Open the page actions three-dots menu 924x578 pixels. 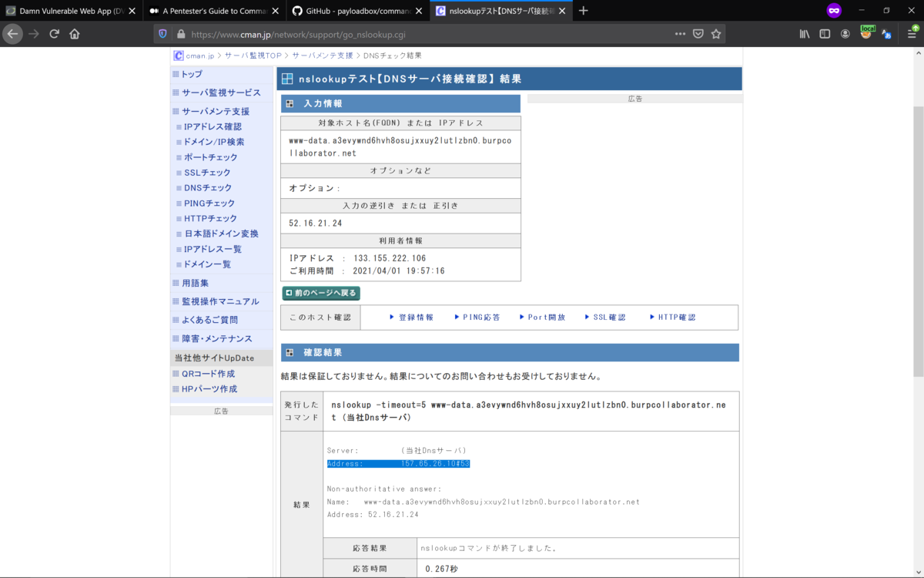pyautogui.click(x=680, y=34)
